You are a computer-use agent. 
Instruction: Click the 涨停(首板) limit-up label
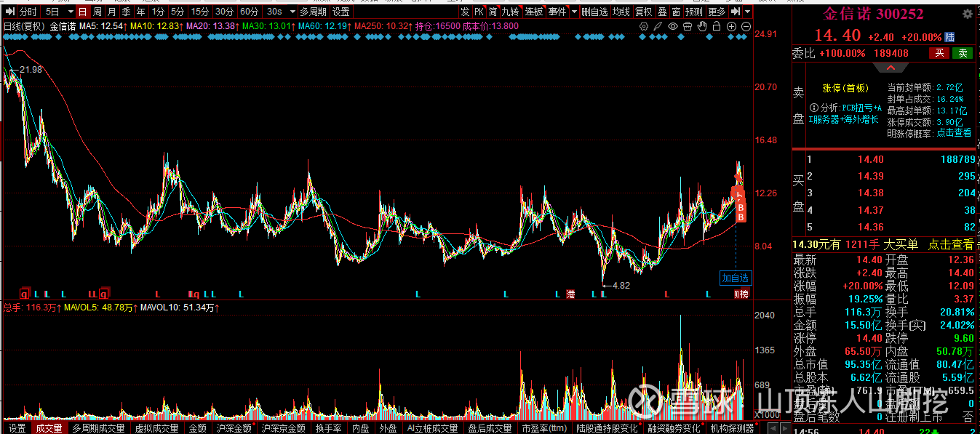click(x=845, y=89)
